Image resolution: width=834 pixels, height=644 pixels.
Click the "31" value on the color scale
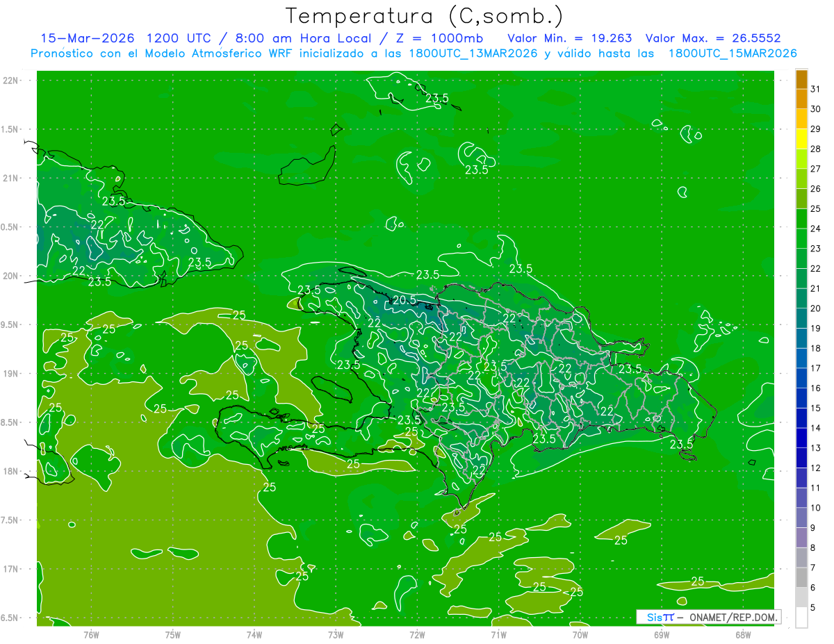point(816,89)
